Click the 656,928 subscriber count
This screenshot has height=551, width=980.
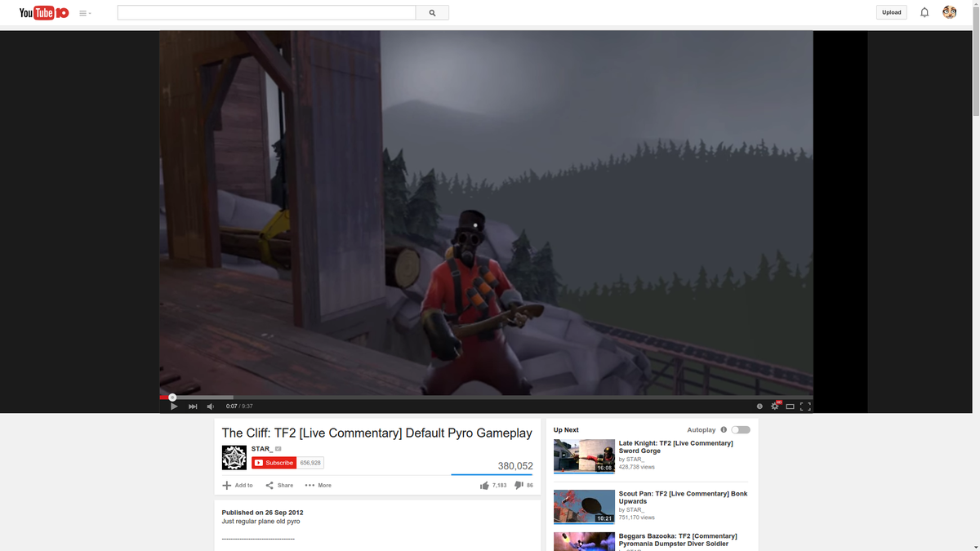coord(310,463)
